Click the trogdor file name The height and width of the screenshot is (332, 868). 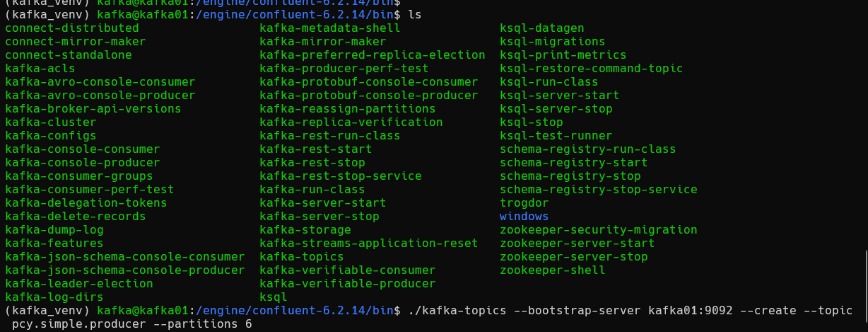click(x=524, y=203)
